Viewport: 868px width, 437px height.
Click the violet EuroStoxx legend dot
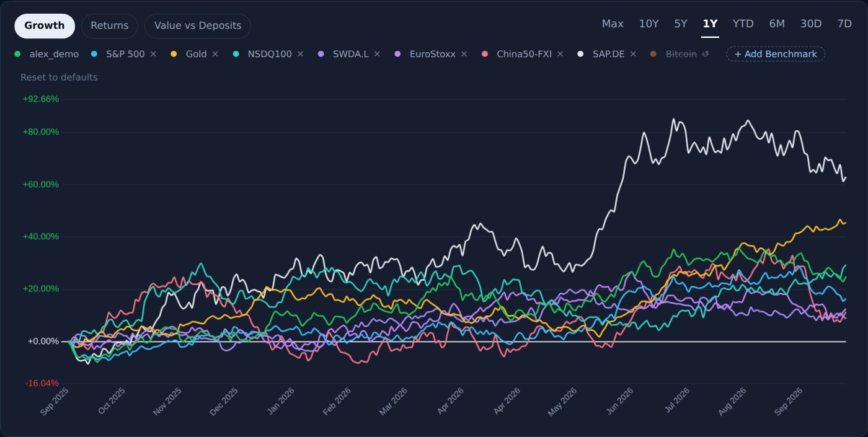(397, 54)
